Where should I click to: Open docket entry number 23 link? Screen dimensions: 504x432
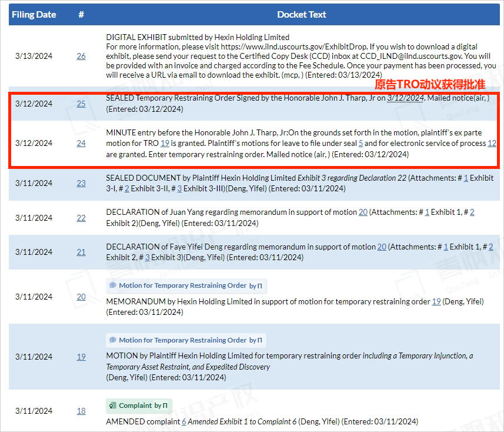point(81,184)
